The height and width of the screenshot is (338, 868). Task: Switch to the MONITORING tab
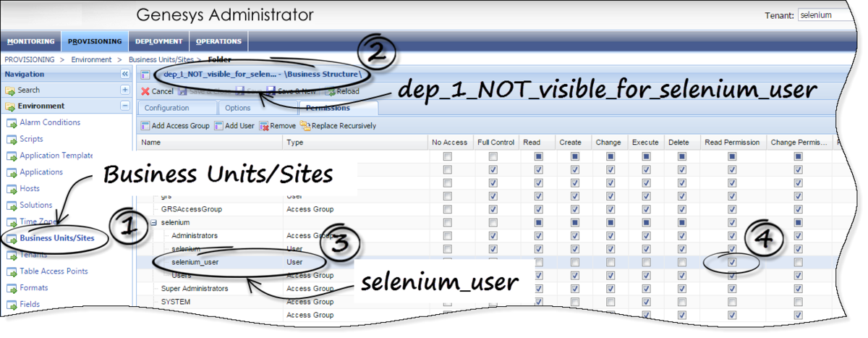[x=31, y=41]
